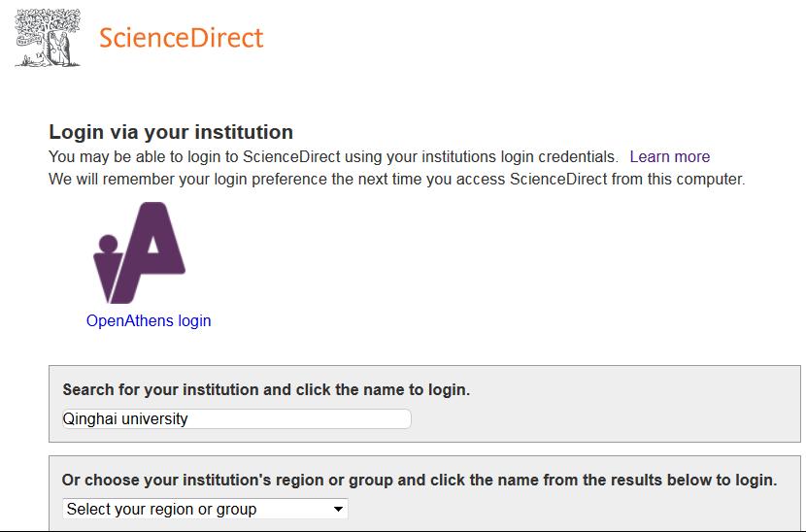
Task: Click the region dropdown arrow
Action: tap(338, 509)
